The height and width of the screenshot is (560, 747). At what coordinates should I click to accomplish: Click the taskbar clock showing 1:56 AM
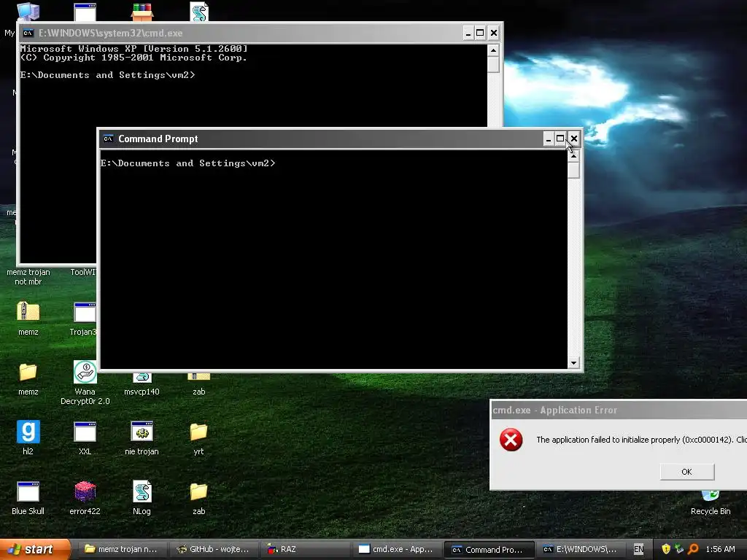coord(720,549)
